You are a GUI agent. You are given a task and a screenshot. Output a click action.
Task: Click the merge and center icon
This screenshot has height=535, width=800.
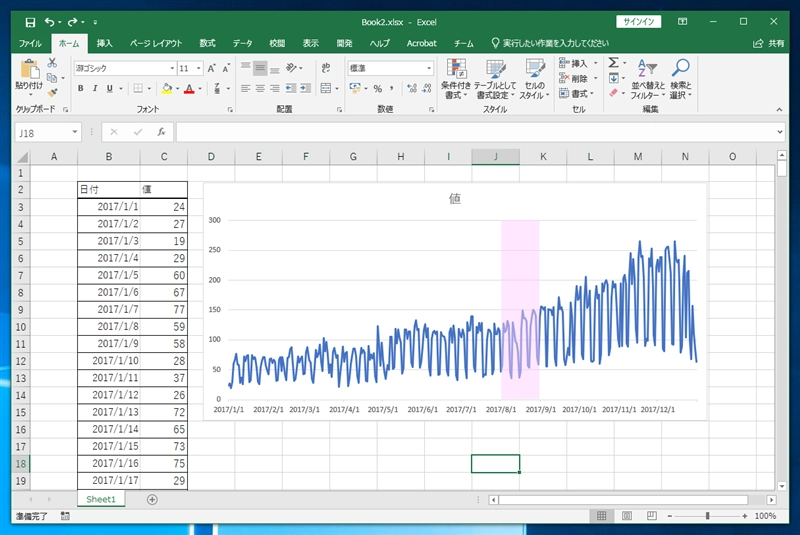326,88
